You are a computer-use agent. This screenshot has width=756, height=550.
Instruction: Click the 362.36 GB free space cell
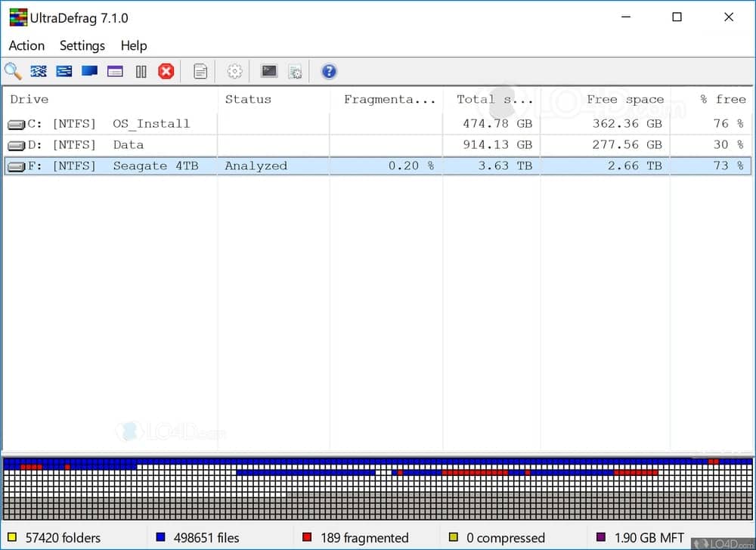pos(627,124)
